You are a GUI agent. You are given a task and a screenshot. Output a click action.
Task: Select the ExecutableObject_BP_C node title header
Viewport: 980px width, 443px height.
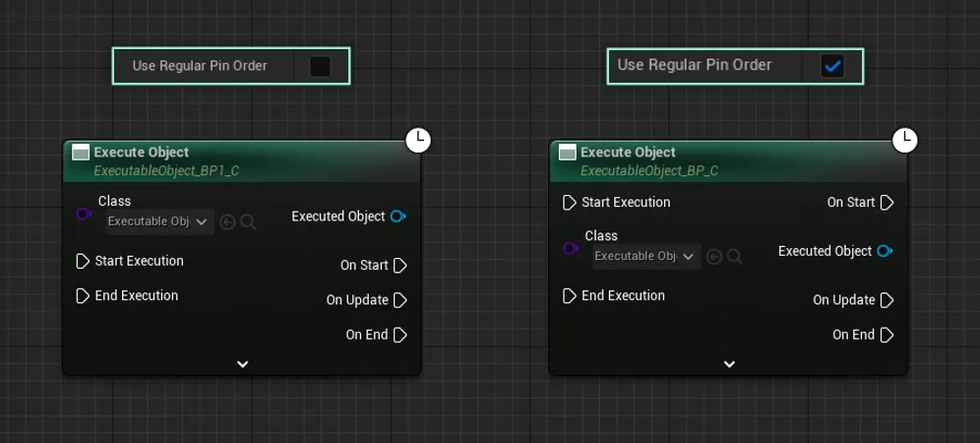point(728,160)
